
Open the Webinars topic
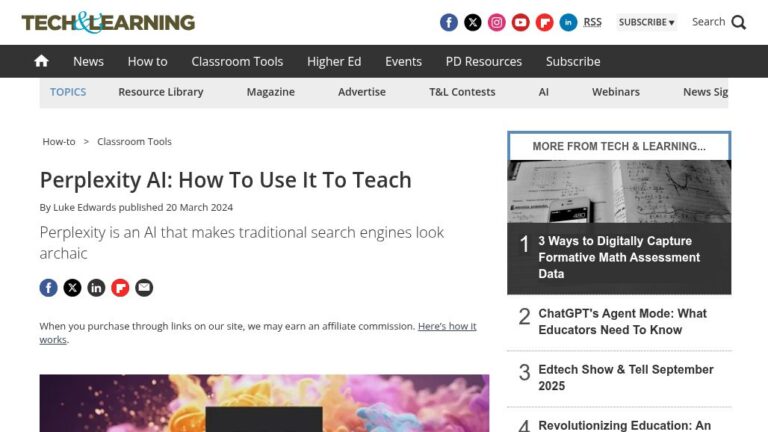[x=616, y=92]
